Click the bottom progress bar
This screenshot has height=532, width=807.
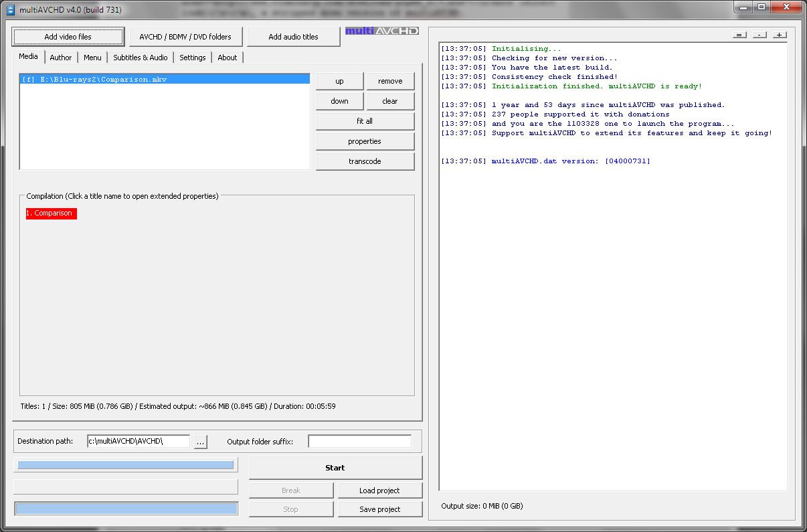[x=126, y=509]
